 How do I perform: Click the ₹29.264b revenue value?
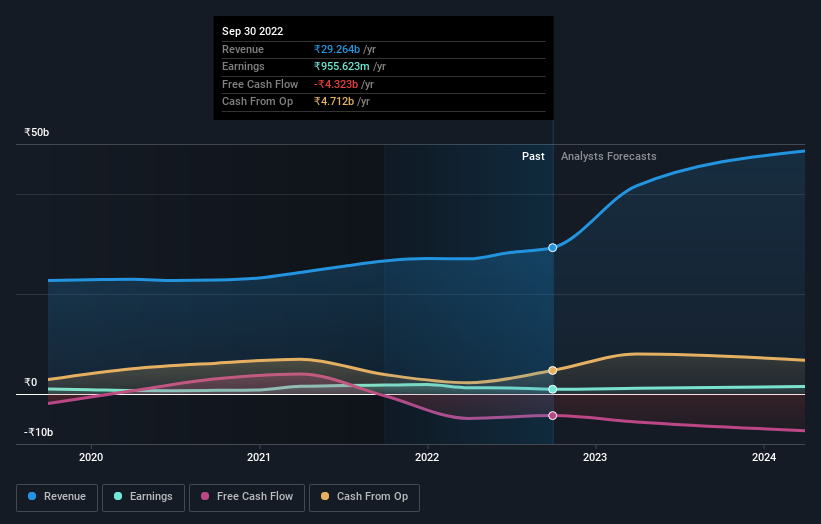337,49
